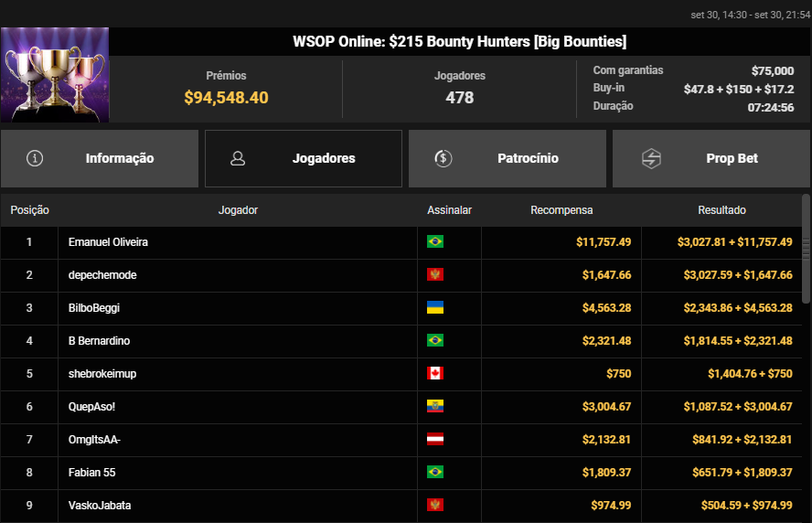
Task: Click depechemode's Montenegro flag icon
Action: 435,275
